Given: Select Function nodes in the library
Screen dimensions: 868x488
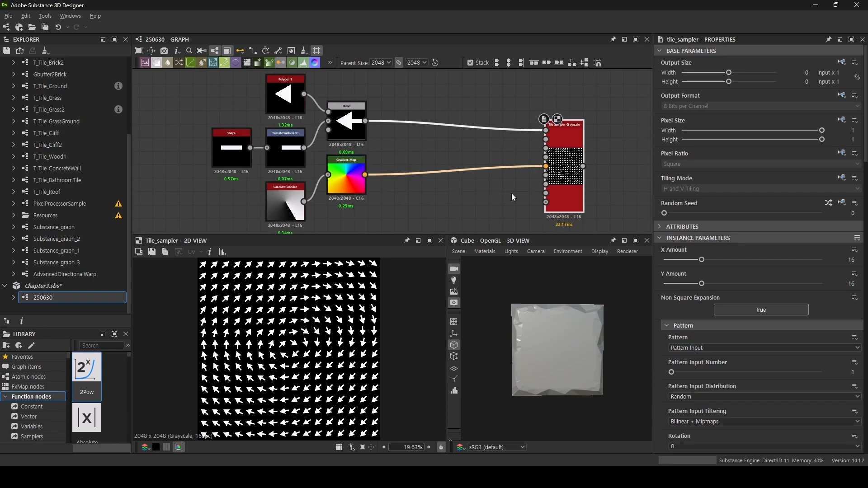Looking at the screenshot, I should point(31,397).
